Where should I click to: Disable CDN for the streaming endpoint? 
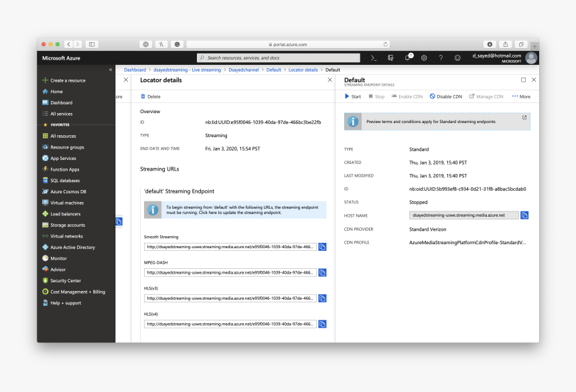tap(446, 96)
